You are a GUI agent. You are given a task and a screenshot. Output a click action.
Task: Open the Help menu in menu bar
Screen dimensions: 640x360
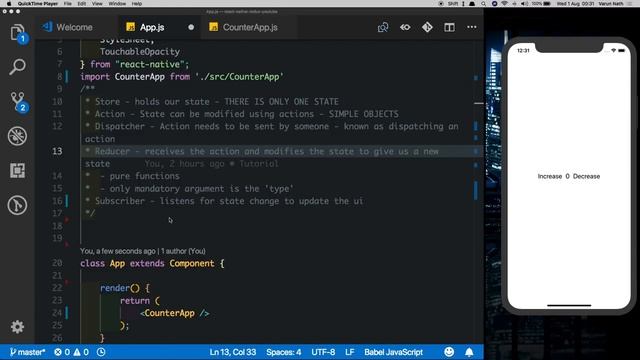137,3
